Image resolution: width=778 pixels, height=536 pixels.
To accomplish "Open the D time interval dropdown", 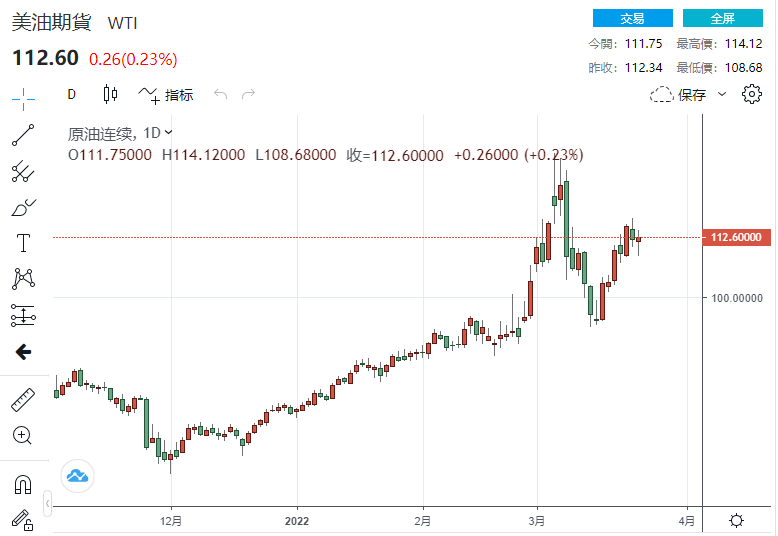I will (71, 95).
